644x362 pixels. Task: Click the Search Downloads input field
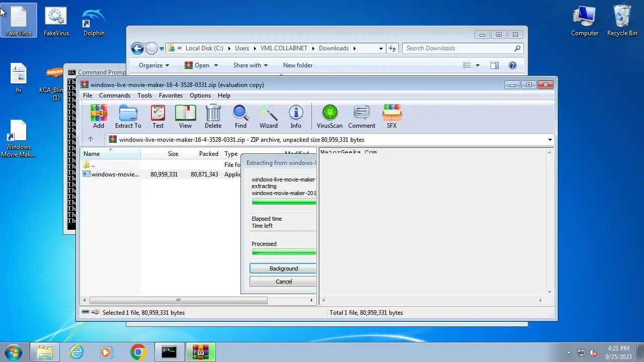click(463, 48)
